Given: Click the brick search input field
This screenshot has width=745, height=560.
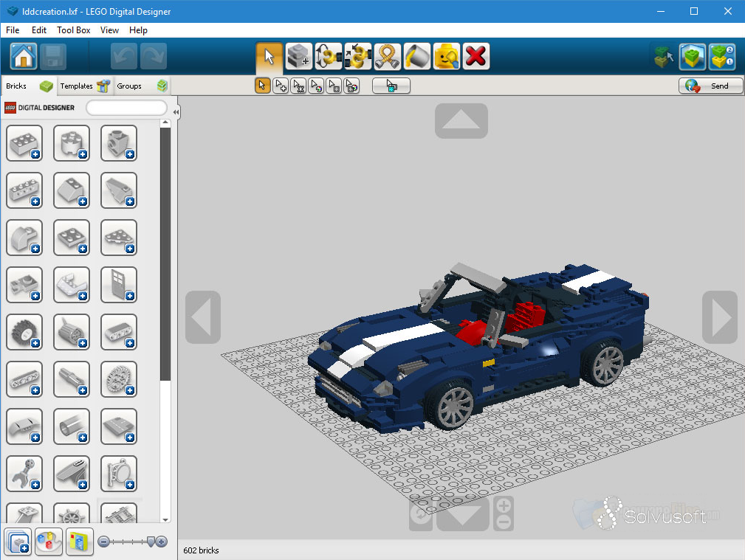Looking at the screenshot, I should tap(126, 108).
